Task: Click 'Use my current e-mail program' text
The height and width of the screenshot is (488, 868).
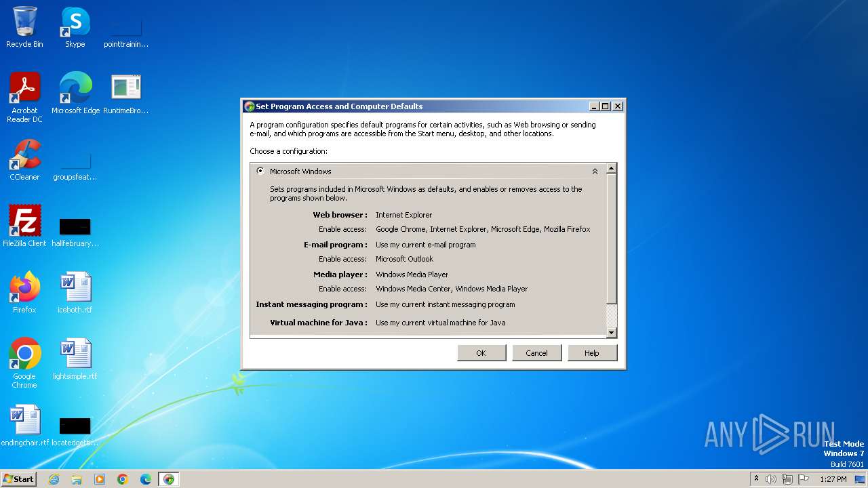Action: click(x=426, y=245)
